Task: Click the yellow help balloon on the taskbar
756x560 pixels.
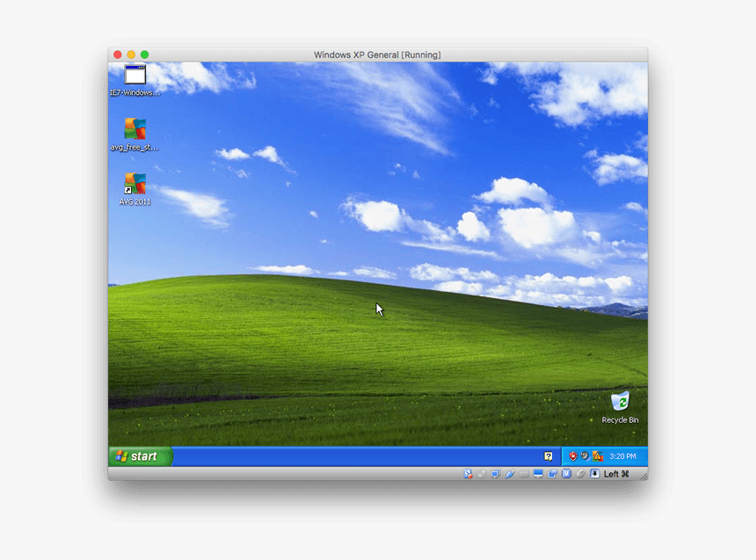Action: (x=547, y=455)
